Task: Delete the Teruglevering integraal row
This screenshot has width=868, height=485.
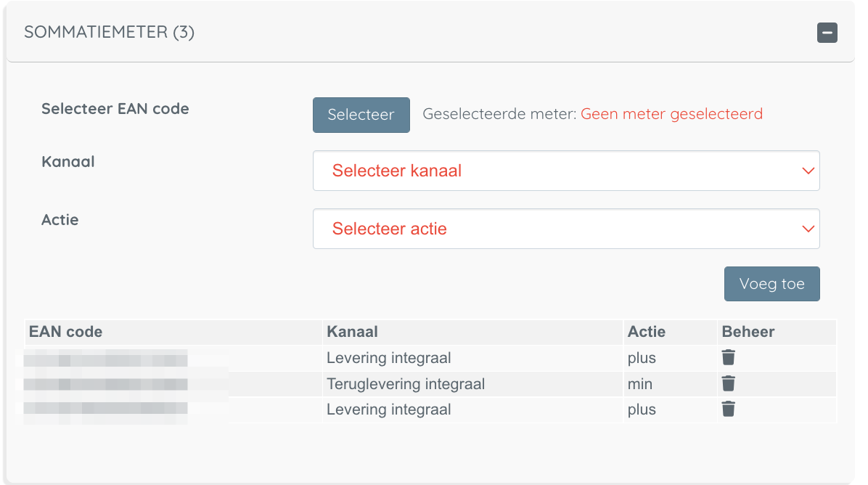Action: tap(729, 383)
